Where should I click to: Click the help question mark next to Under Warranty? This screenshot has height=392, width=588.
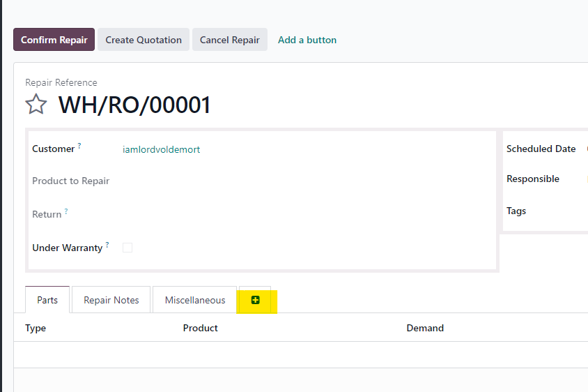tap(108, 245)
